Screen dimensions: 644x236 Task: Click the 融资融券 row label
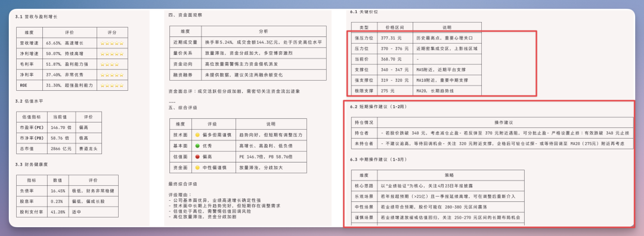pyautogui.click(x=185, y=75)
